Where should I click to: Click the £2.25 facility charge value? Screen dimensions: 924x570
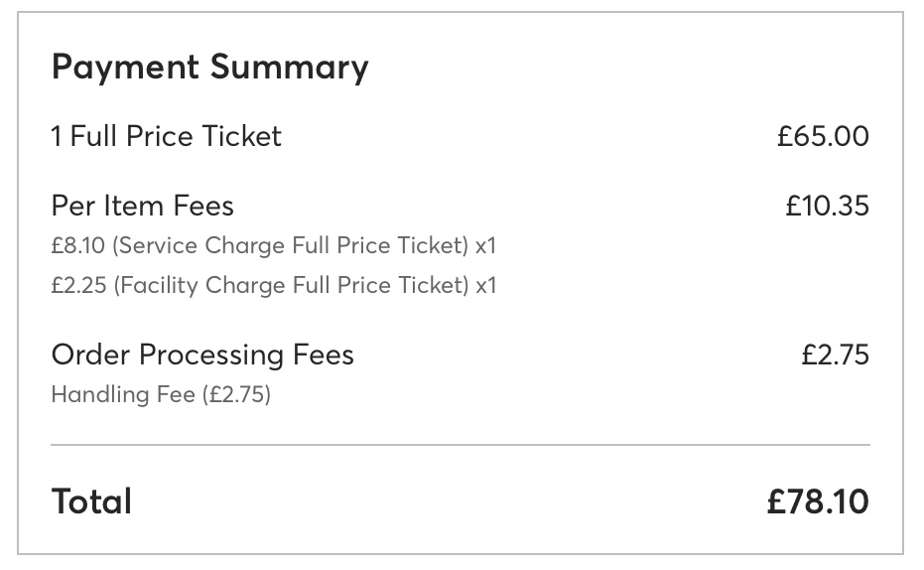[x=80, y=286]
